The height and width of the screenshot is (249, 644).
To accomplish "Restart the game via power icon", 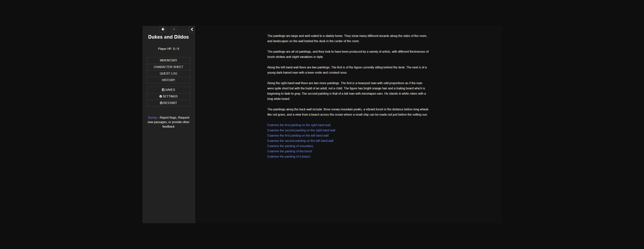I will pos(168,103).
